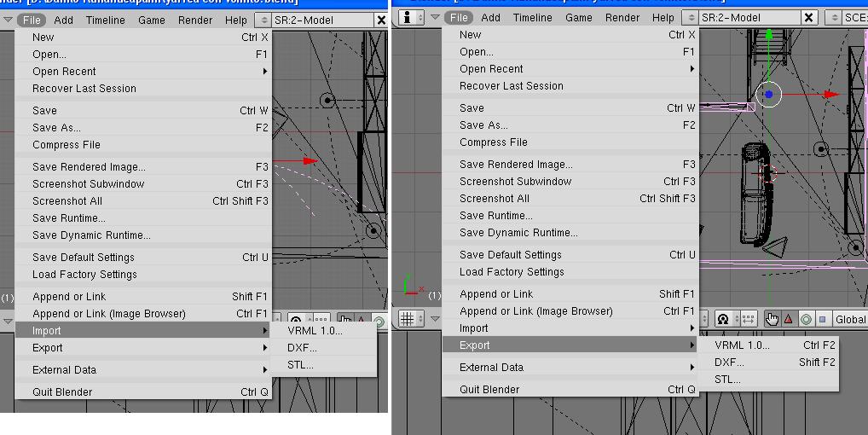Choose STL... under Export in the right window

[x=769, y=380]
